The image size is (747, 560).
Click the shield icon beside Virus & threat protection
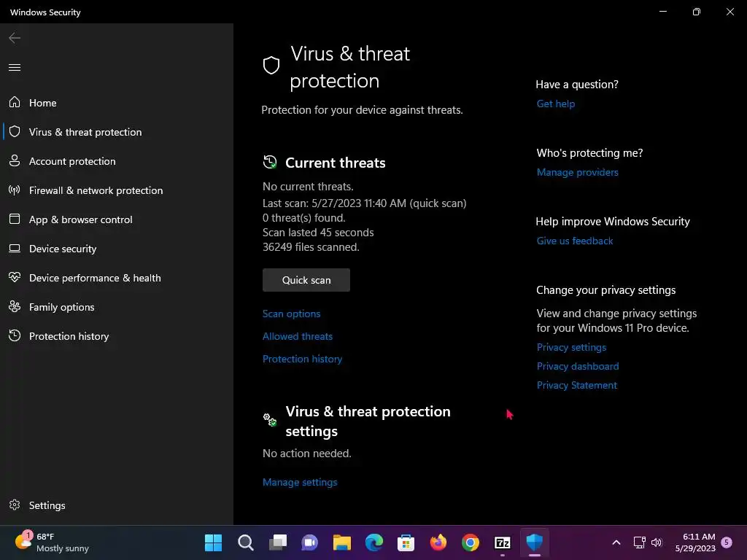[x=15, y=131]
